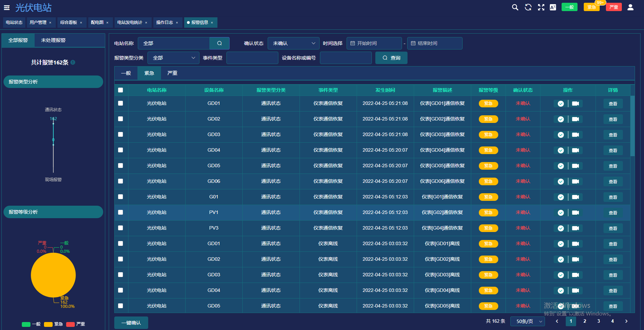Open video camera icon for PV1 row
Screen dimensions: 644x330
point(575,213)
